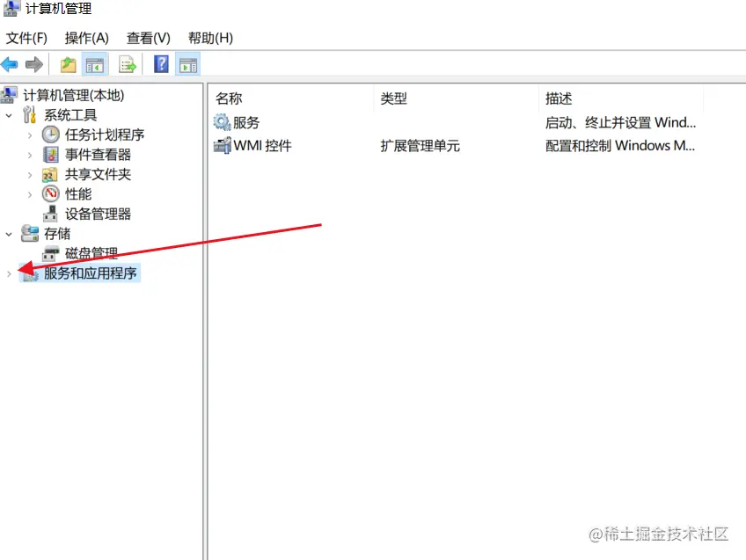Select 事件查看器 in the tree

[98, 155]
